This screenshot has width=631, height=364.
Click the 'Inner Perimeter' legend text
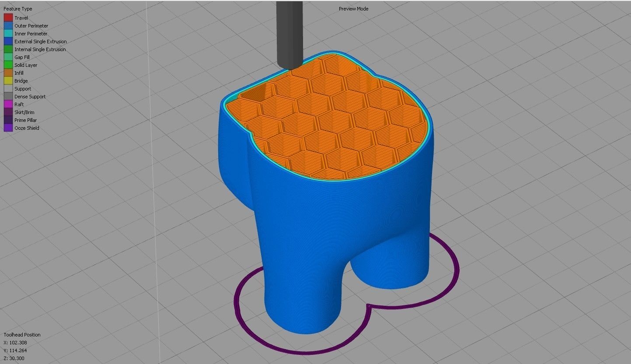point(31,34)
